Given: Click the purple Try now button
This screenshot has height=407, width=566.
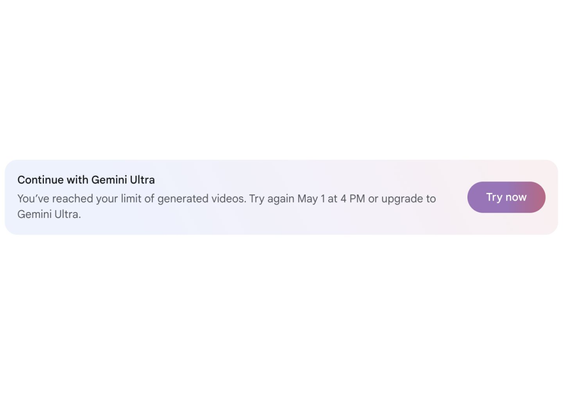Looking at the screenshot, I should point(506,197).
